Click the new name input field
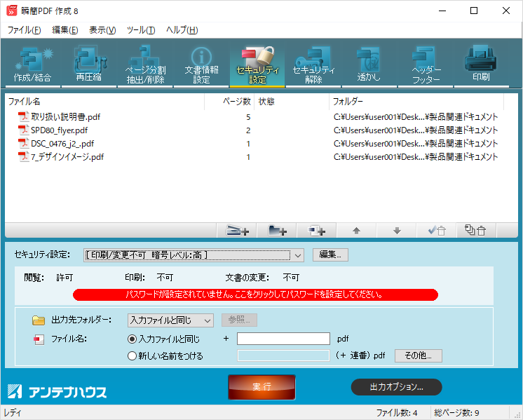 click(x=283, y=355)
